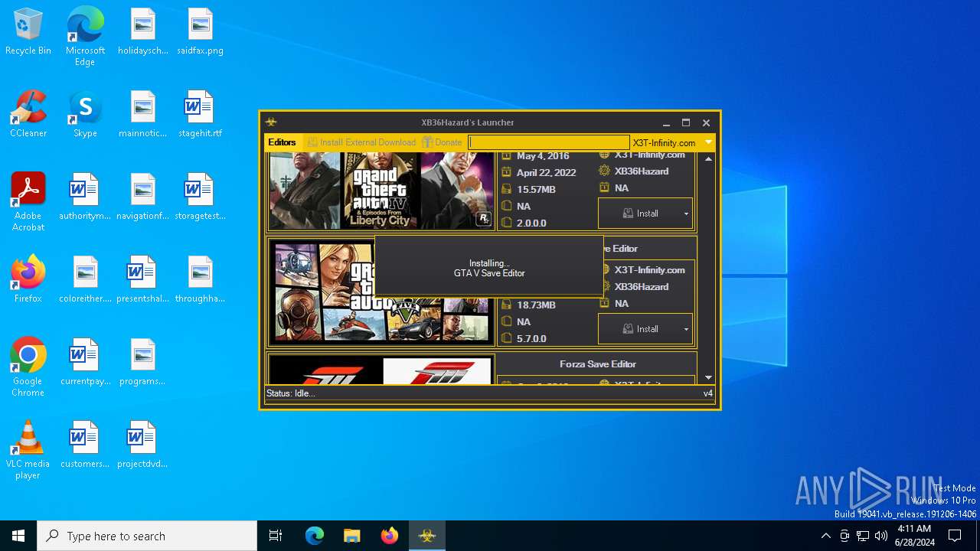Screen dimensions: 980x551
Task: Focus the yellow search input field
Action: pyautogui.click(x=548, y=142)
